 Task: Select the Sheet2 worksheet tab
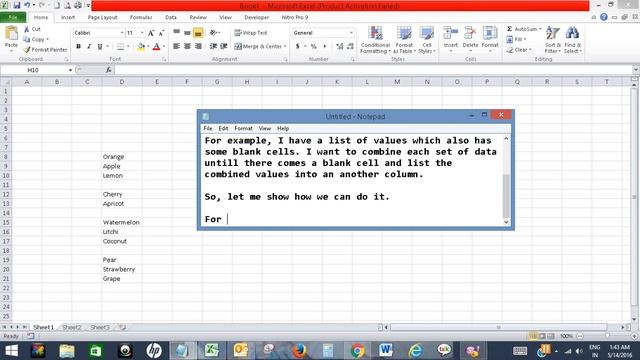(x=72, y=327)
